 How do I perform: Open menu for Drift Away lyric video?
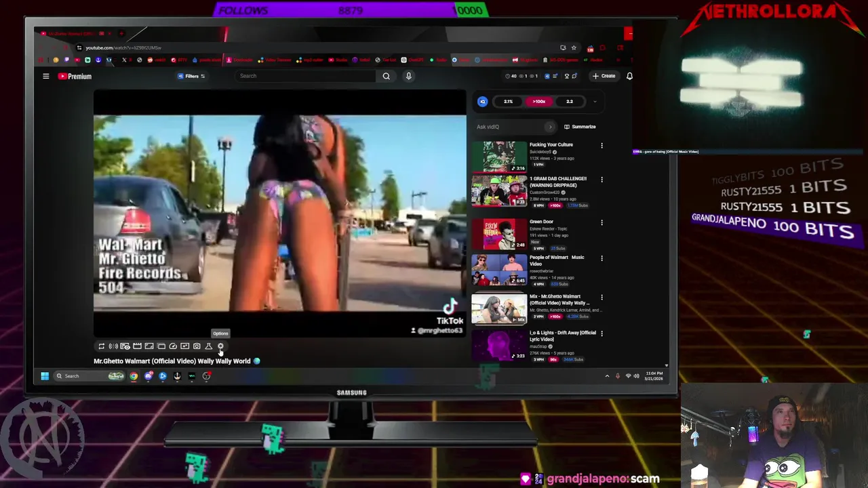click(601, 333)
